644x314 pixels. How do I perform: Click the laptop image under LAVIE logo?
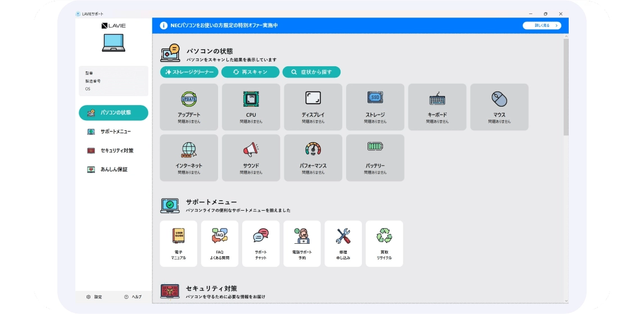coord(114,43)
